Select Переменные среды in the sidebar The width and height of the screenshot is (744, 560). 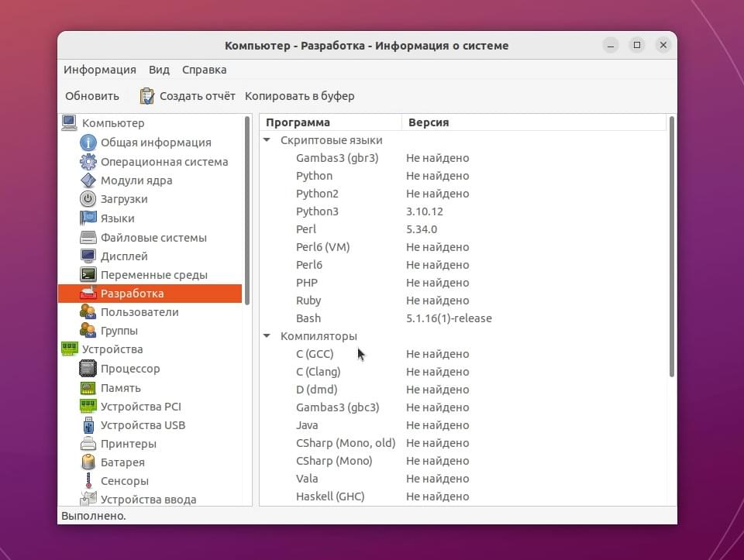click(153, 275)
